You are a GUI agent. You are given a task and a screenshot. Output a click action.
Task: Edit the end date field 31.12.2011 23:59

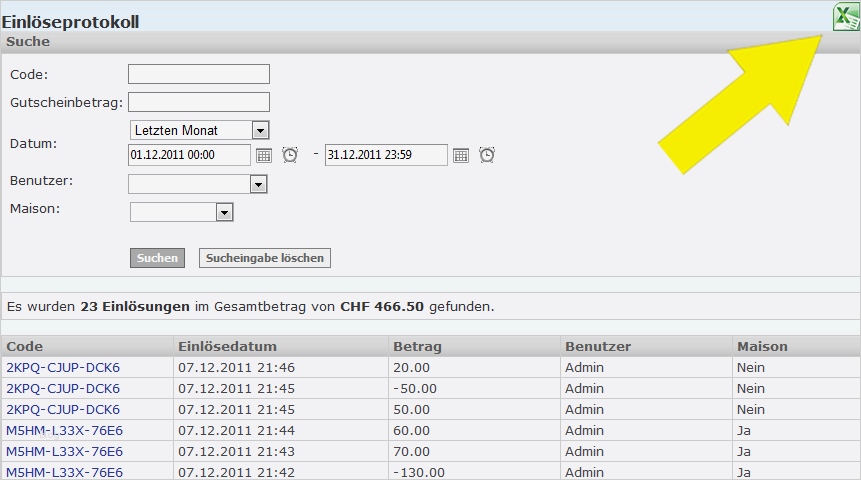tap(386, 155)
